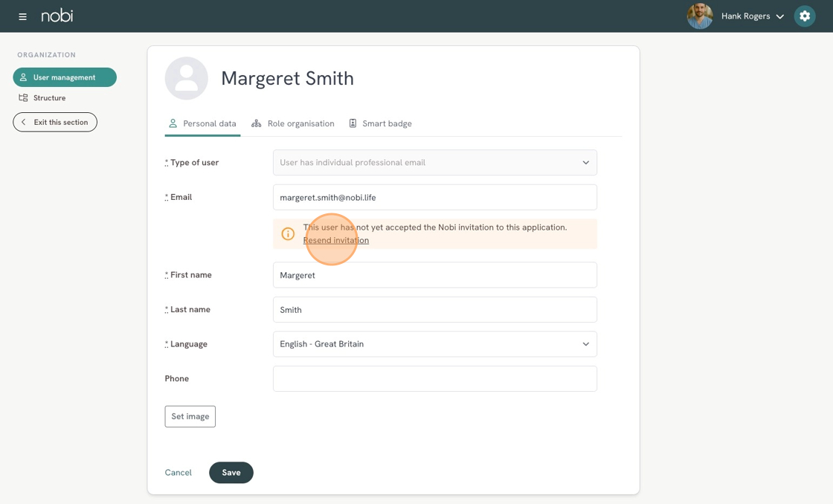Viewport: 833px width, 504px height.
Task: Click the Set image button
Action: point(190,416)
